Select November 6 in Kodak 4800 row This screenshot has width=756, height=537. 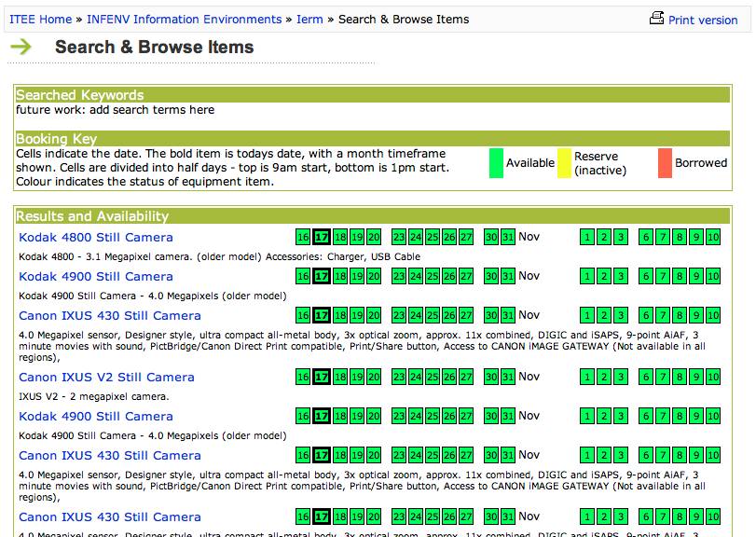(646, 237)
